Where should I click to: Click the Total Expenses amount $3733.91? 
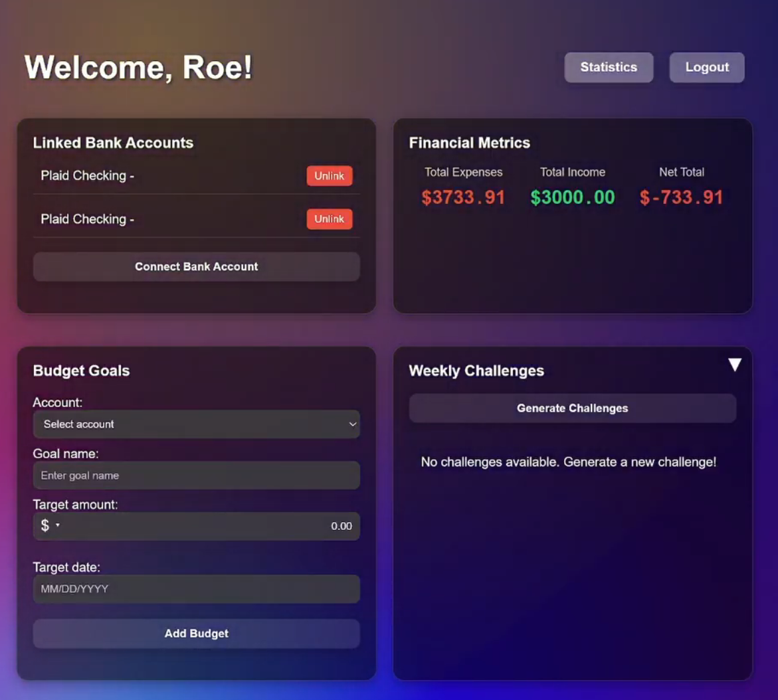tap(463, 197)
